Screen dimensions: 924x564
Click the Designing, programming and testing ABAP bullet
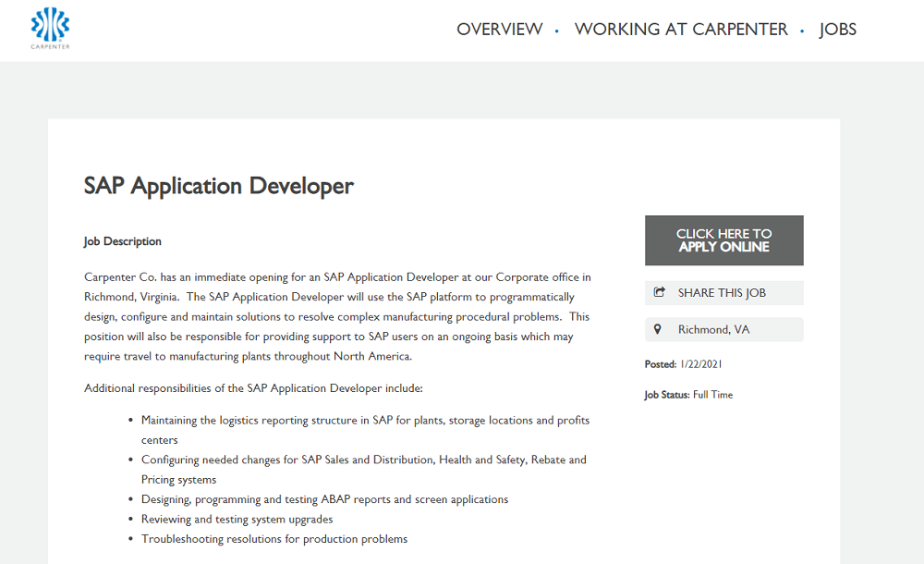[324, 499]
